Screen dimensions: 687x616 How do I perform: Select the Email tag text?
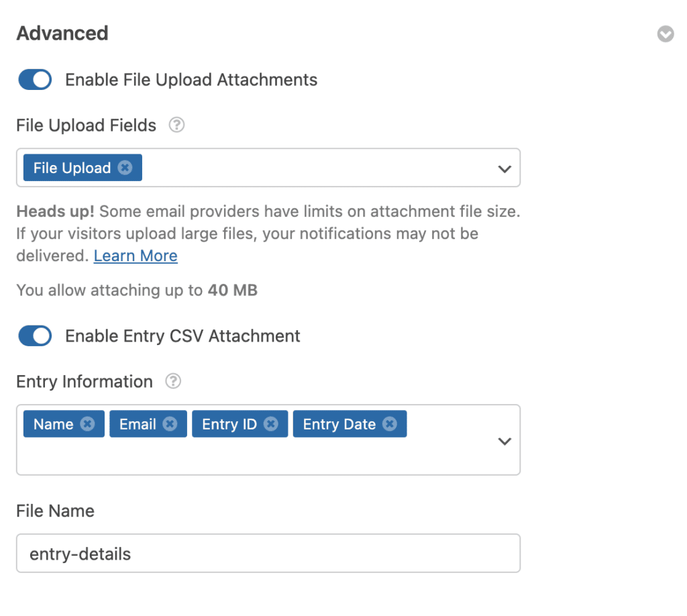click(138, 424)
